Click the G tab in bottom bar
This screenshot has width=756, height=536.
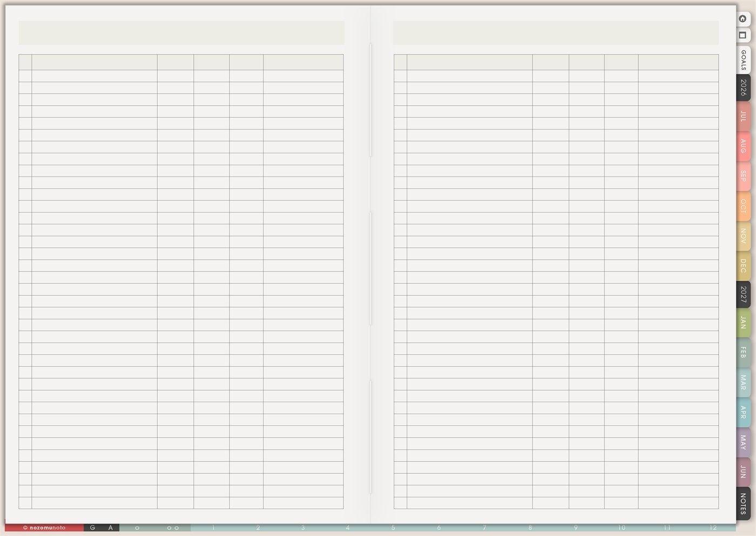click(92, 527)
